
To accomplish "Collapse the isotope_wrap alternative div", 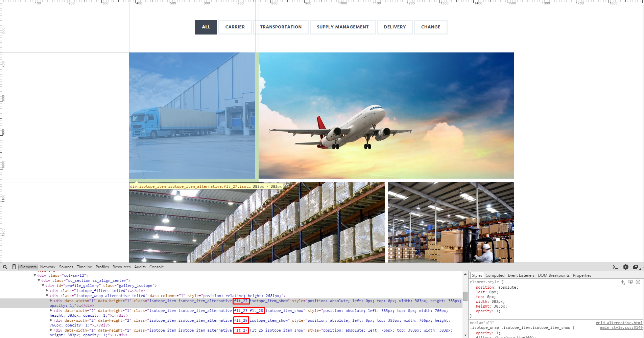I will tap(47, 295).
